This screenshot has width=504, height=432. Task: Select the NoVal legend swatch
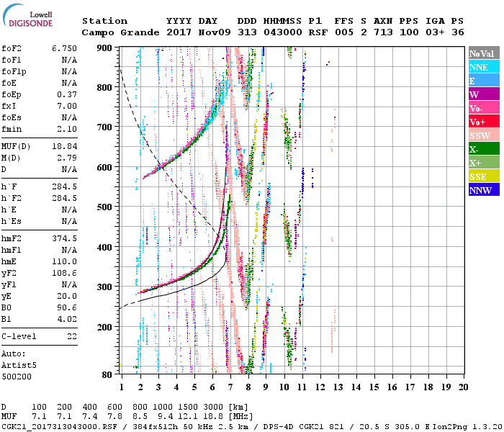tap(484, 53)
